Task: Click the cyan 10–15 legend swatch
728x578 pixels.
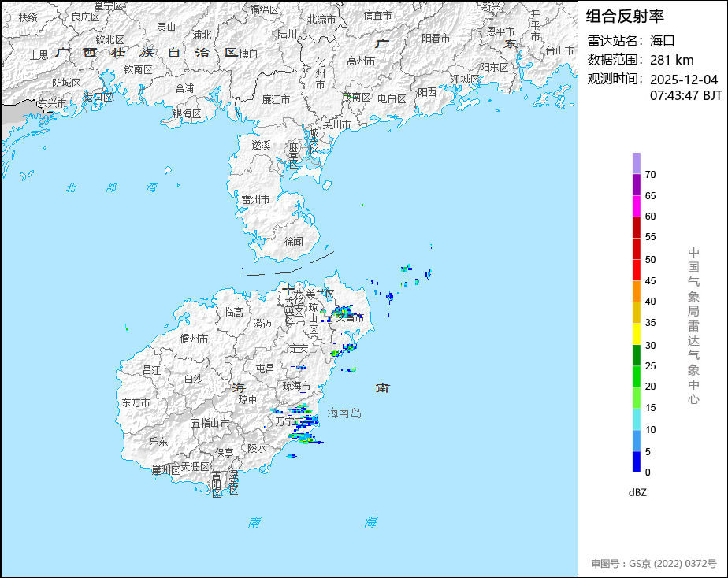Action: point(637,420)
